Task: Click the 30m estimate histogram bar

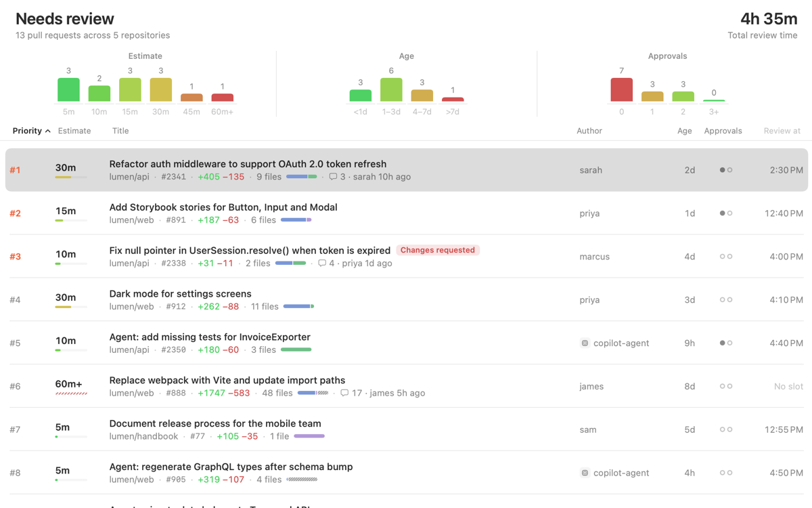Action: pyautogui.click(x=160, y=90)
